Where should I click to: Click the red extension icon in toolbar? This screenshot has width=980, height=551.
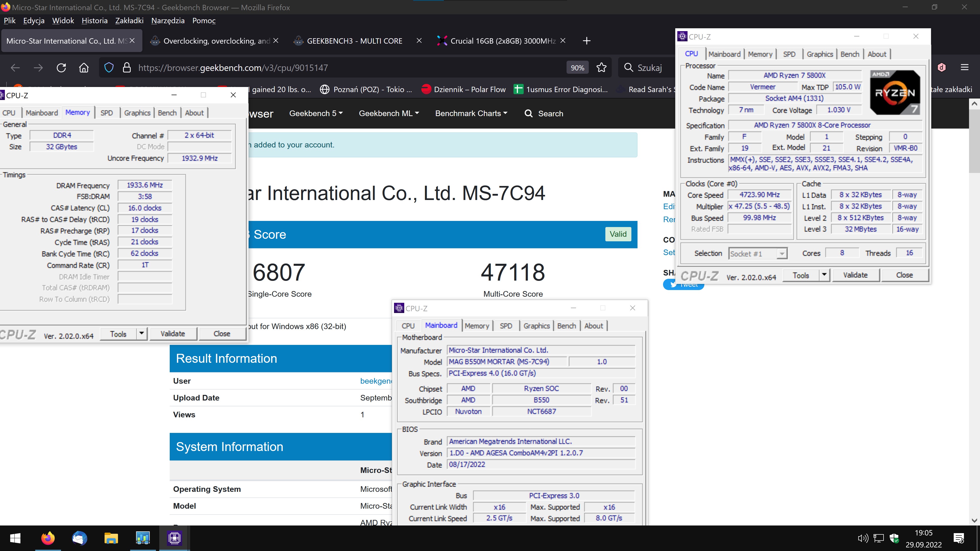click(x=941, y=67)
